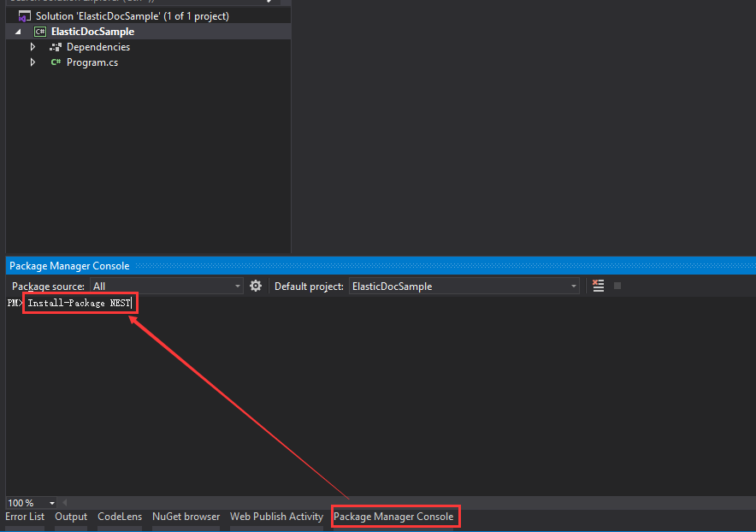
Task: Switch to the NuGet browser tab
Action: tap(186, 517)
